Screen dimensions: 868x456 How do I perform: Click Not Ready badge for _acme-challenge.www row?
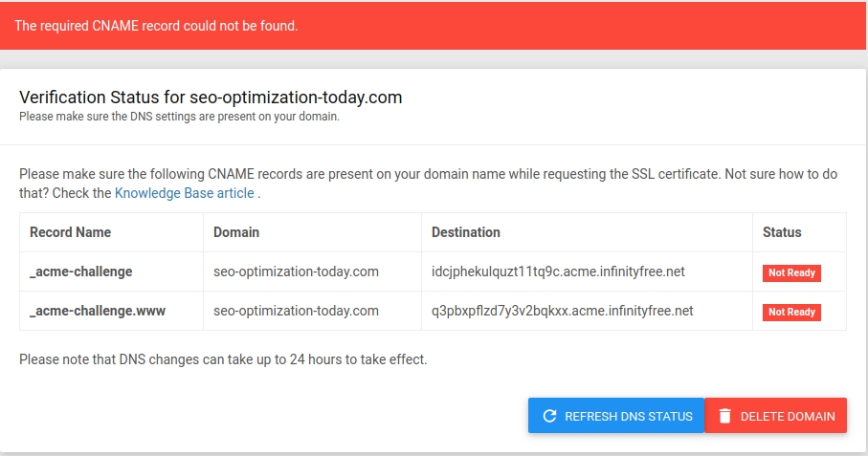tap(791, 312)
